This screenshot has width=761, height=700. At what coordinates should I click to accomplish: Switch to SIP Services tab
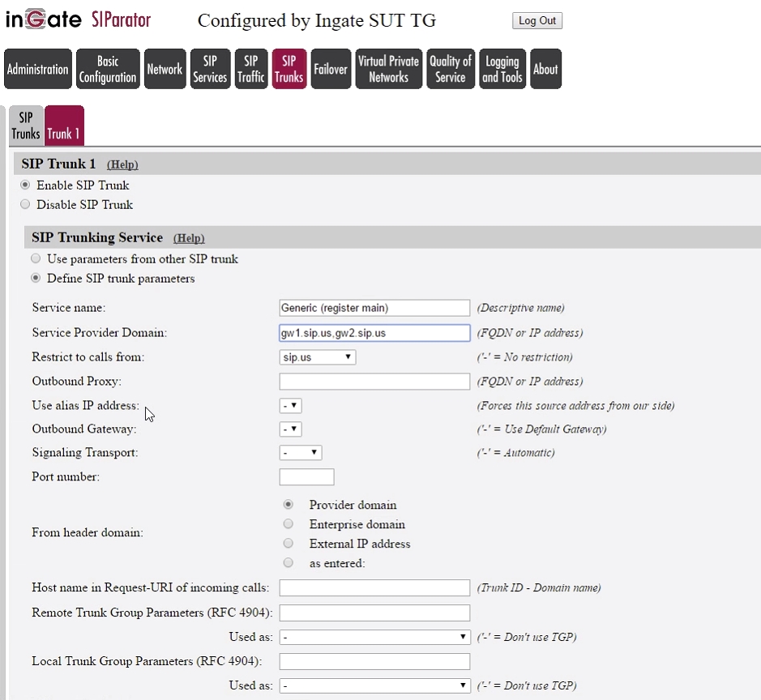[x=210, y=69]
